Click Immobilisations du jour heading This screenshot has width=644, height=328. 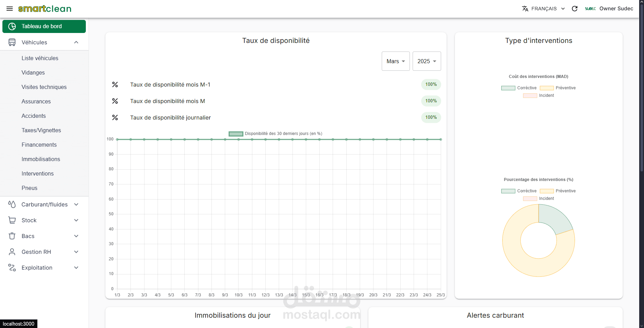232,315
